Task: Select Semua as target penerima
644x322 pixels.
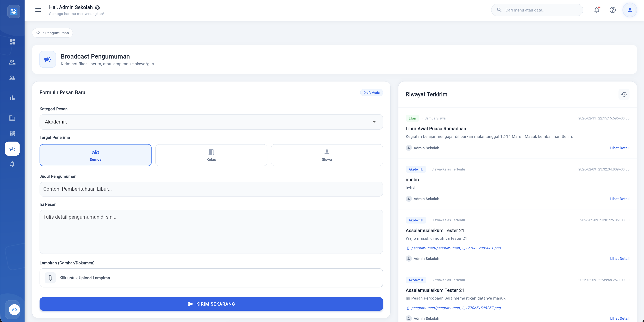Action: pos(96,155)
